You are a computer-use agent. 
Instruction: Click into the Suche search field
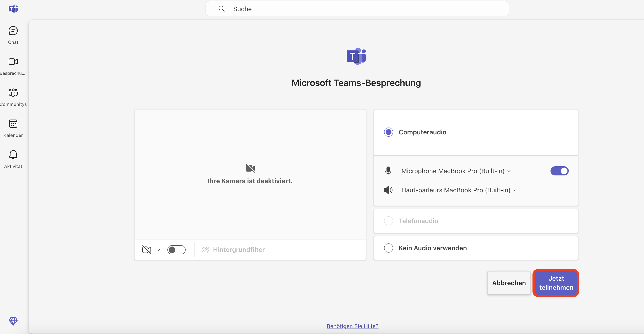pos(357,9)
